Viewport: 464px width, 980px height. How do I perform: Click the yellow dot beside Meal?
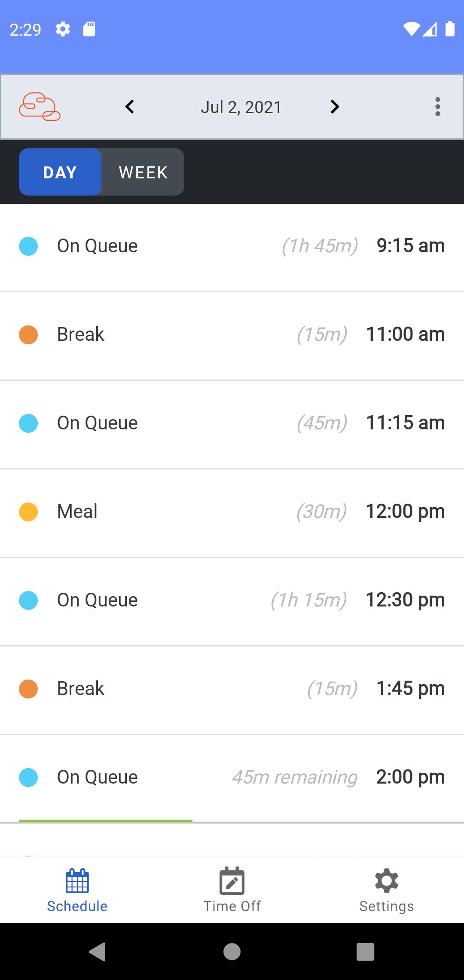point(28,512)
